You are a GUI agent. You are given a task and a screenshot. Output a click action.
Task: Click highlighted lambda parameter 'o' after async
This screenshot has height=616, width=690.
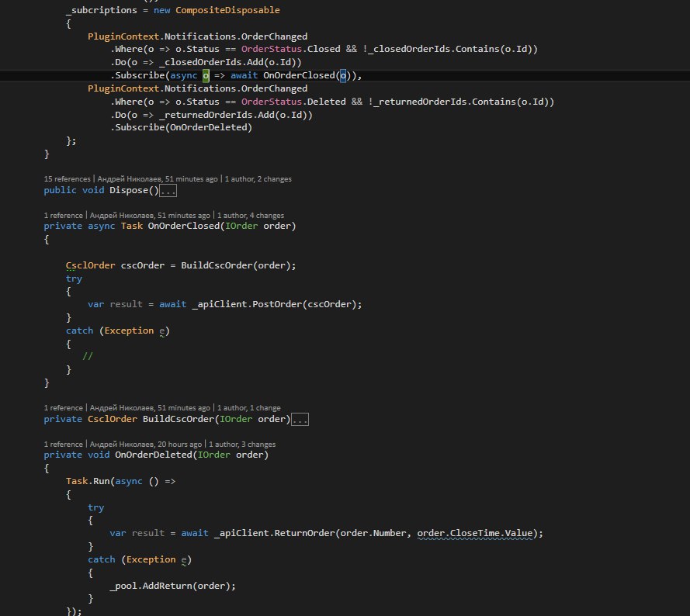[206, 75]
